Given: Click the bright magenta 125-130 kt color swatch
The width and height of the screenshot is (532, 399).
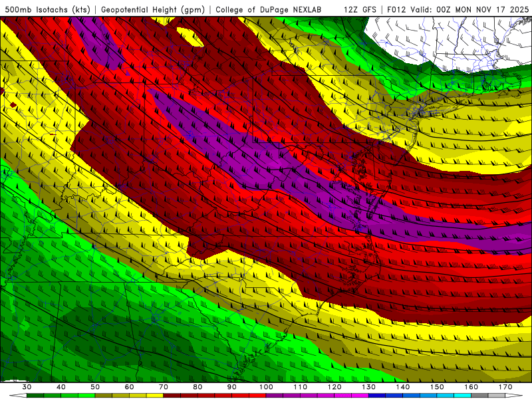Looking at the screenshot, I should [360, 396].
